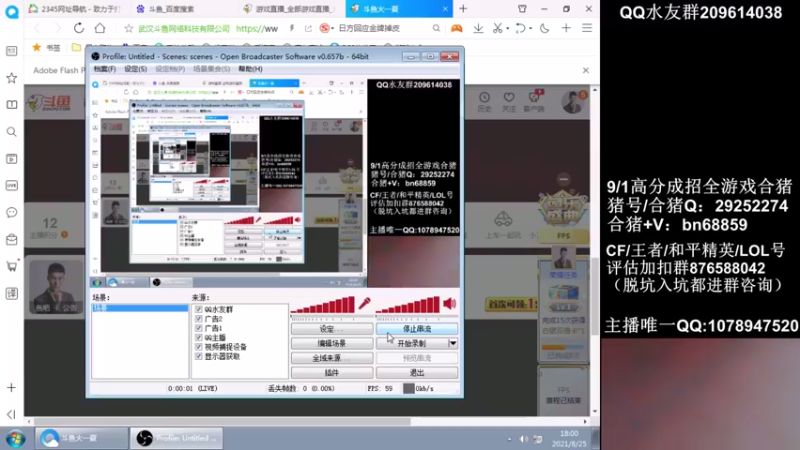
Task: Go to browser home page
Action: (100, 28)
